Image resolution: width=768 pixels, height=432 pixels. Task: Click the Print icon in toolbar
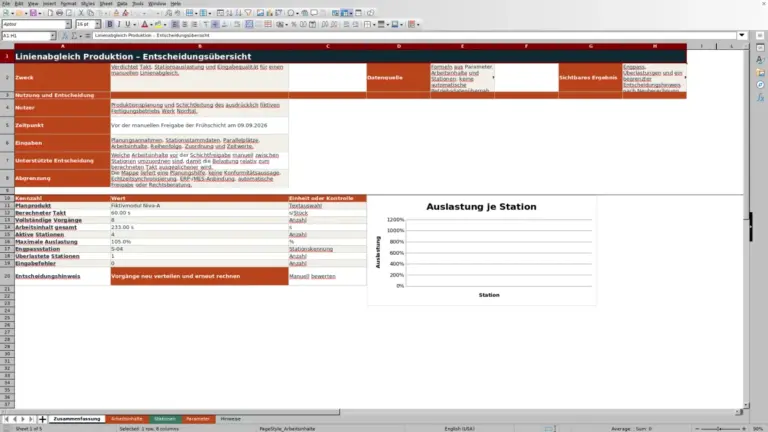point(59,13)
